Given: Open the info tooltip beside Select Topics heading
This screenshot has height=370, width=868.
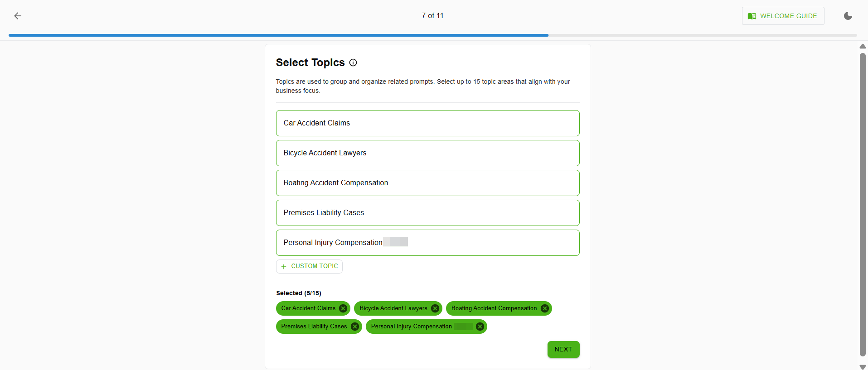Looking at the screenshot, I should coord(353,62).
